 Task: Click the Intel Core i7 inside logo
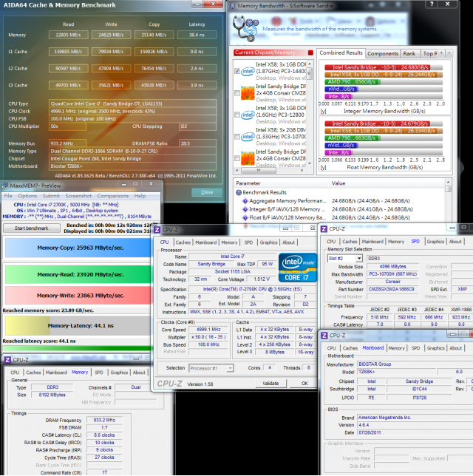298,268
